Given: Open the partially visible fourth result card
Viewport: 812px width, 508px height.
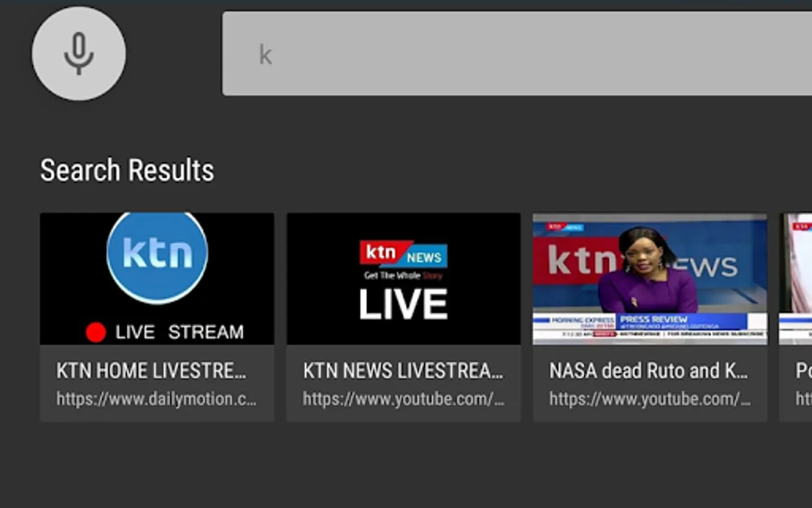Looking at the screenshot, I should click(x=796, y=317).
